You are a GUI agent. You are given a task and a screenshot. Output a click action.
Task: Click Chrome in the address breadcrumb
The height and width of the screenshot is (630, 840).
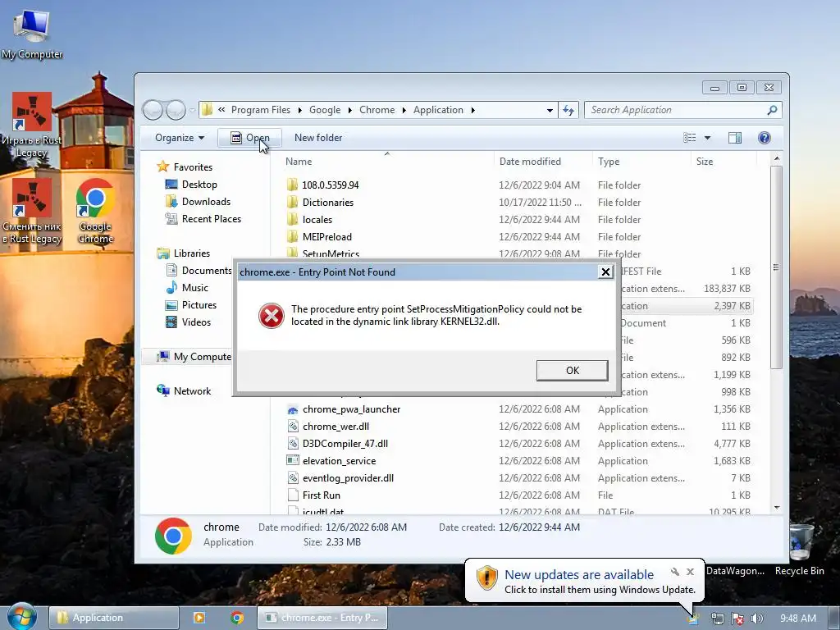tap(377, 110)
